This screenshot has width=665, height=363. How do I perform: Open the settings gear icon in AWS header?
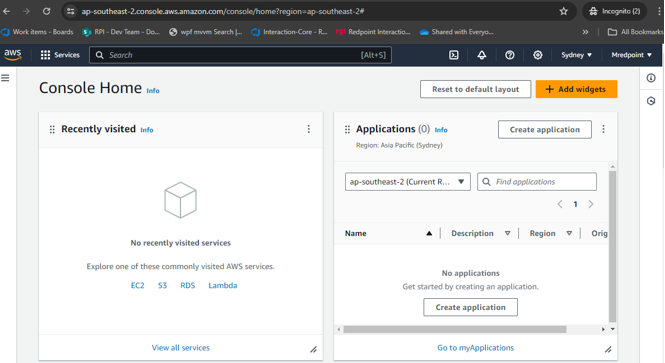pos(538,55)
